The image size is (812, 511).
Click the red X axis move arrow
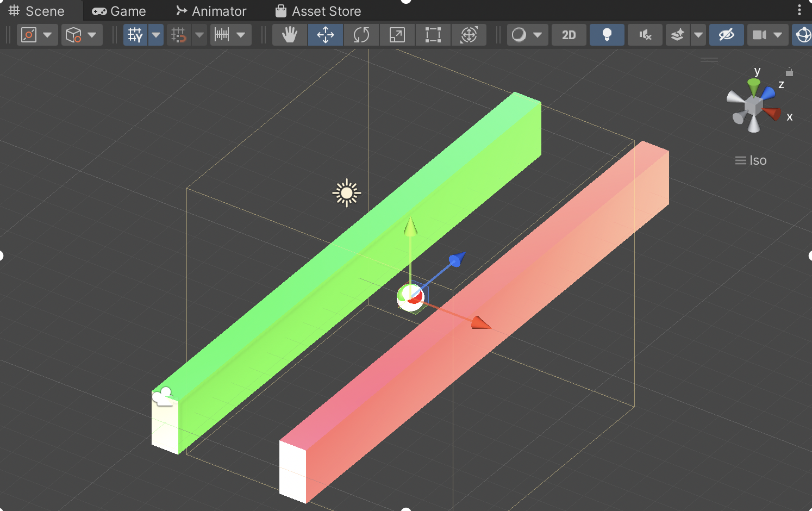pyautogui.click(x=480, y=323)
